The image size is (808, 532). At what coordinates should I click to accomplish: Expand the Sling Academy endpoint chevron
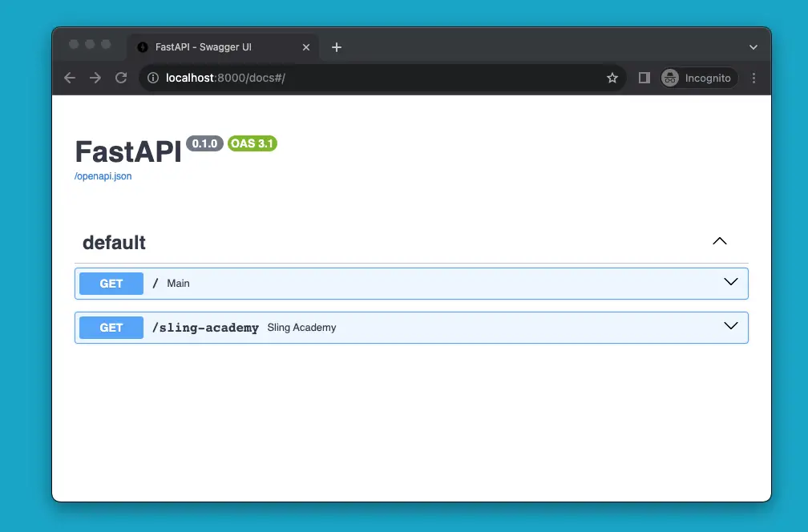click(x=731, y=325)
